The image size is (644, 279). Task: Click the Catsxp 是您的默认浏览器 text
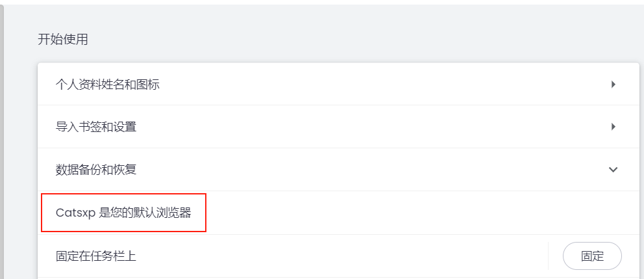click(x=123, y=213)
